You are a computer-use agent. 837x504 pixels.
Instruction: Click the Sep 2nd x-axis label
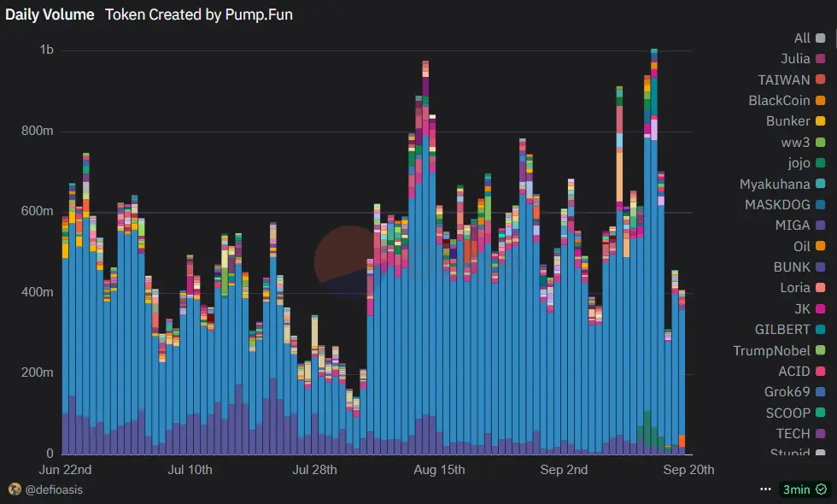[x=564, y=470]
